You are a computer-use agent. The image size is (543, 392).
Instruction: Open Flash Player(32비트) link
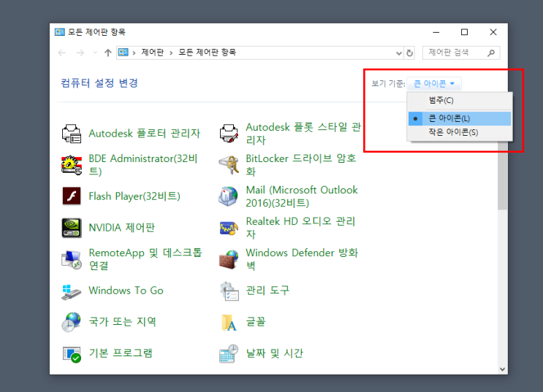tap(134, 196)
